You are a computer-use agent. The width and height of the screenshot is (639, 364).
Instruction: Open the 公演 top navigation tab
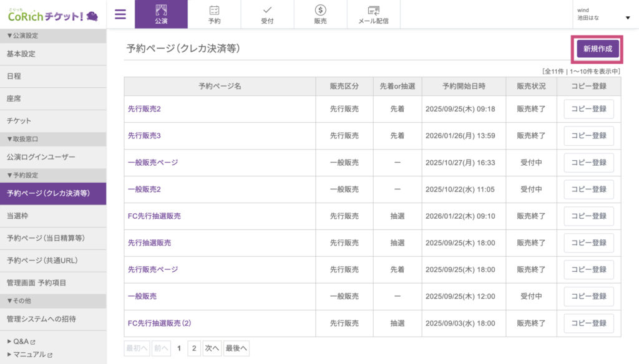click(161, 14)
